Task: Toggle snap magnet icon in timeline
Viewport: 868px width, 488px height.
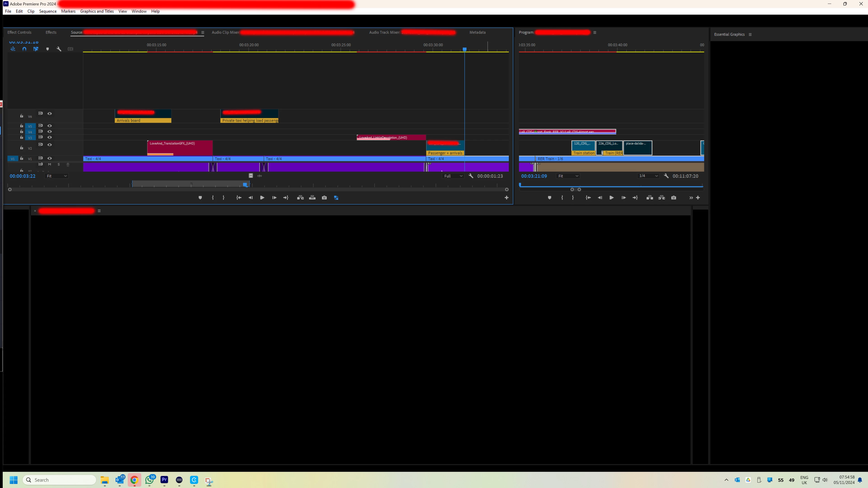Action: (24, 49)
